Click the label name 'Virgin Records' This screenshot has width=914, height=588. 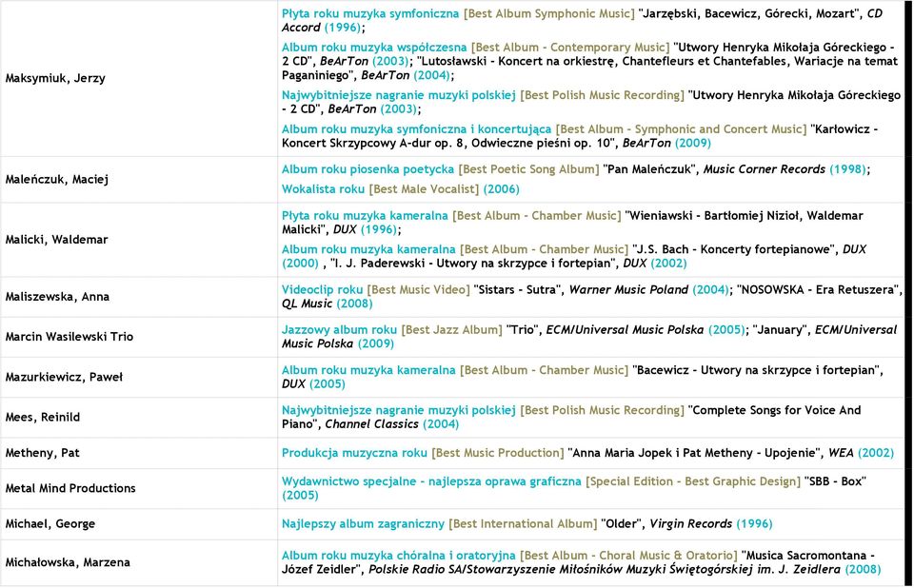click(691, 524)
